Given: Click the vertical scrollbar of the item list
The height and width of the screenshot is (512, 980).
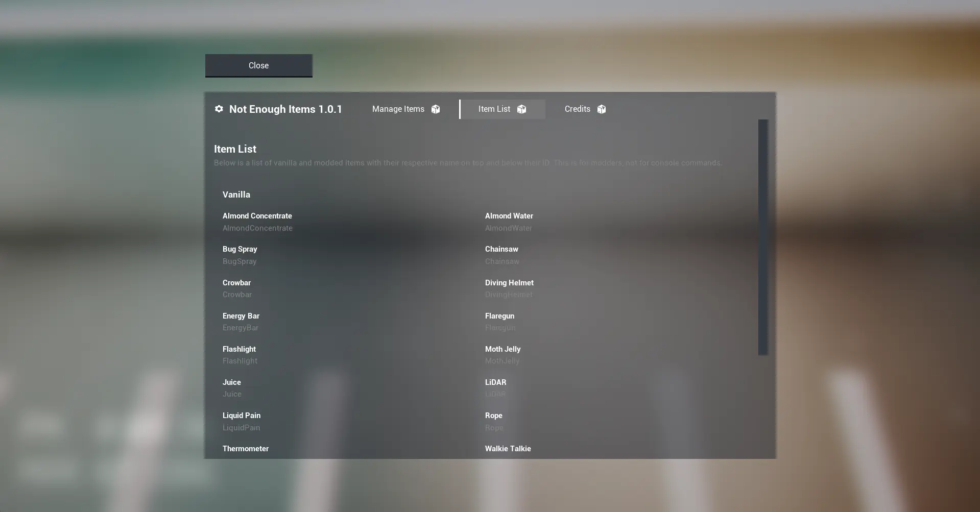Looking at the screenshot, I should 762,237.
